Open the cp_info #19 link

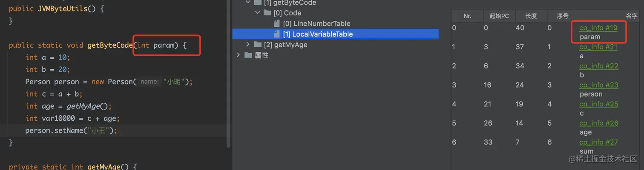[x=598, y=28]
